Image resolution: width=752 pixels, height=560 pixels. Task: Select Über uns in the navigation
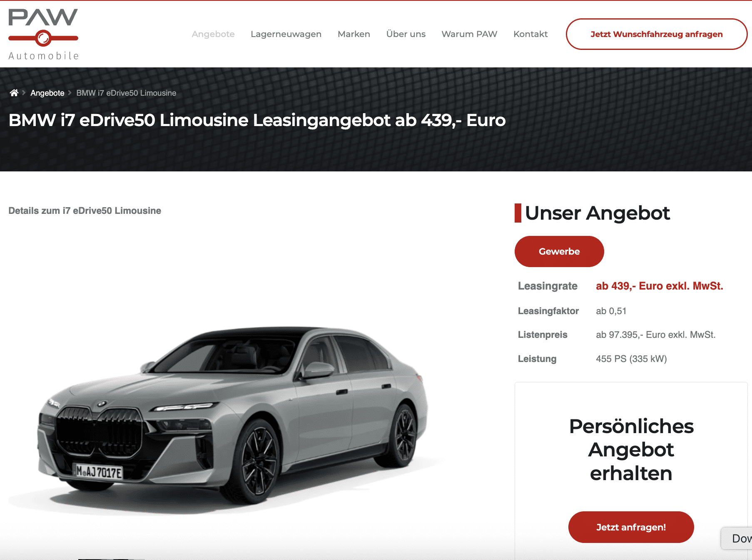(x=406, y=34)
